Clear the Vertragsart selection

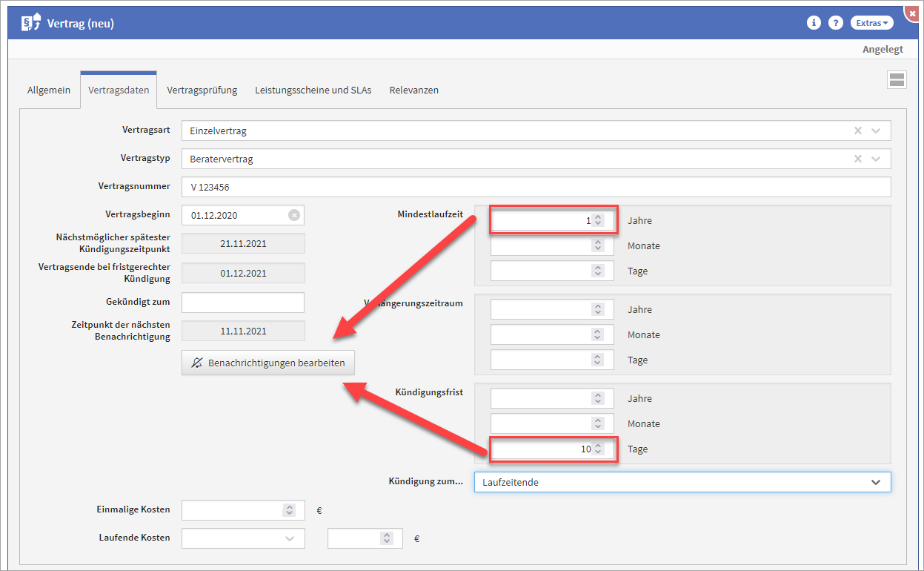(858, 131)
